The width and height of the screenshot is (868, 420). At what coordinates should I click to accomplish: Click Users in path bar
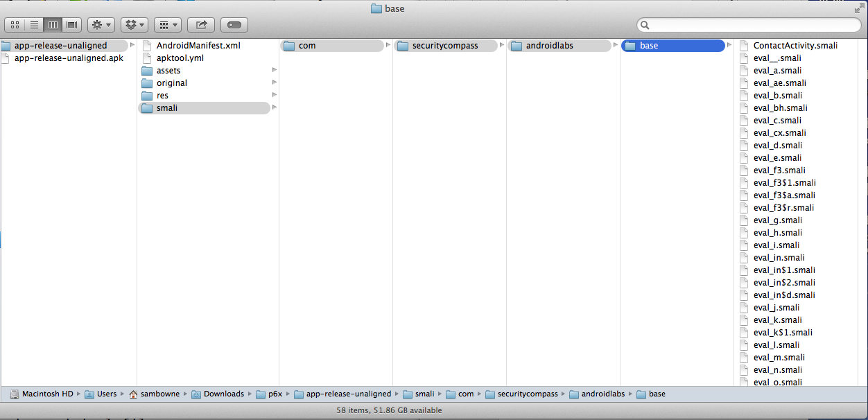[101, 394]
